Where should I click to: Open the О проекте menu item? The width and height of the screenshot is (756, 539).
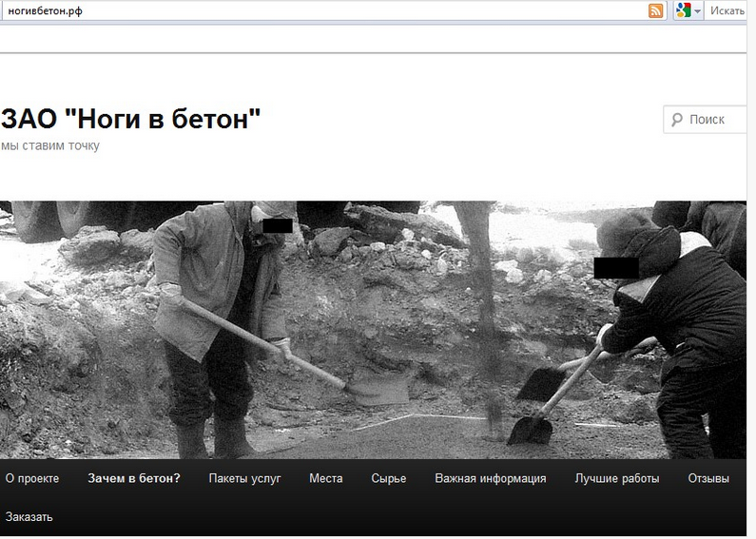[32, 478]
